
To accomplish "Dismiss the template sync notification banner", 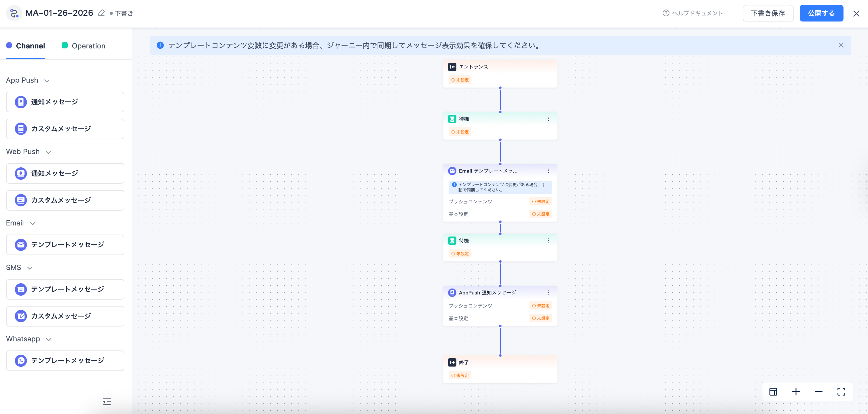I will click(x=840, y=45).
